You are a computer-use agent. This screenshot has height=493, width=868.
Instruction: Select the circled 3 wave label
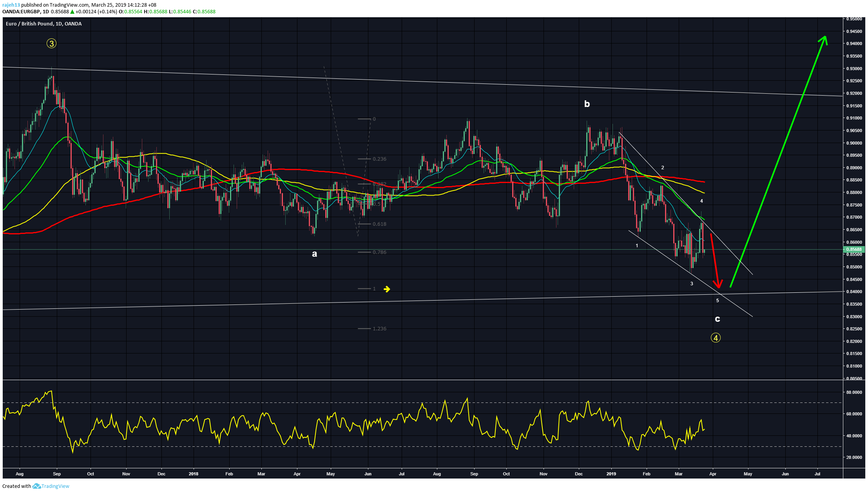[51, 43]
